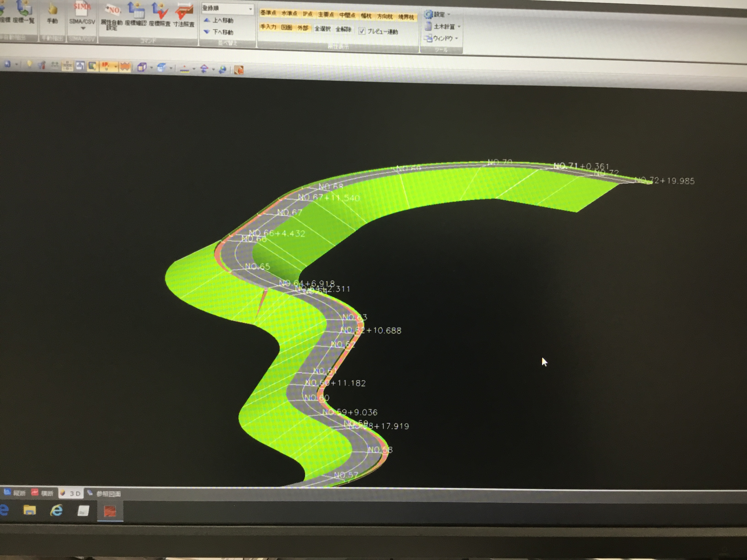Launch Internet Explorer from the taskbar

pyautogui.click(x=56, y=510)
